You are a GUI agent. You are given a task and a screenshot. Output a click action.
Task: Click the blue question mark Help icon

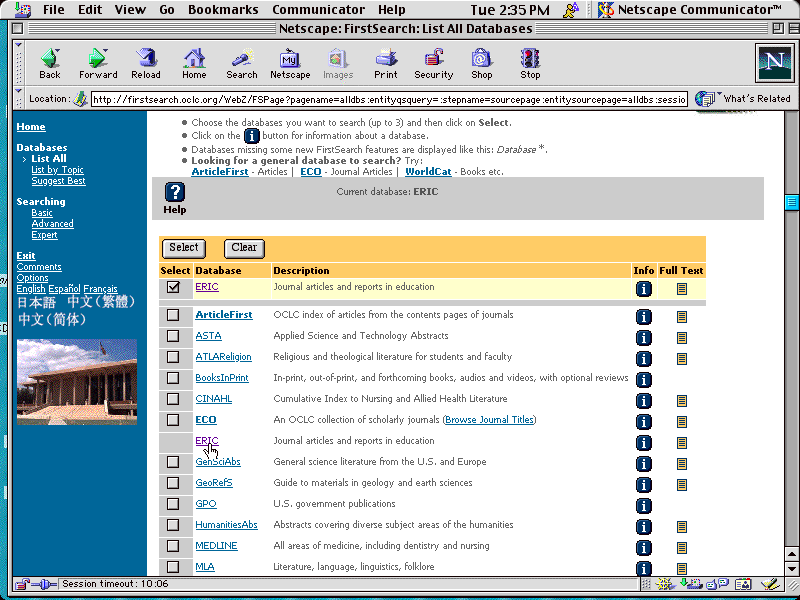tap(174, 192)
